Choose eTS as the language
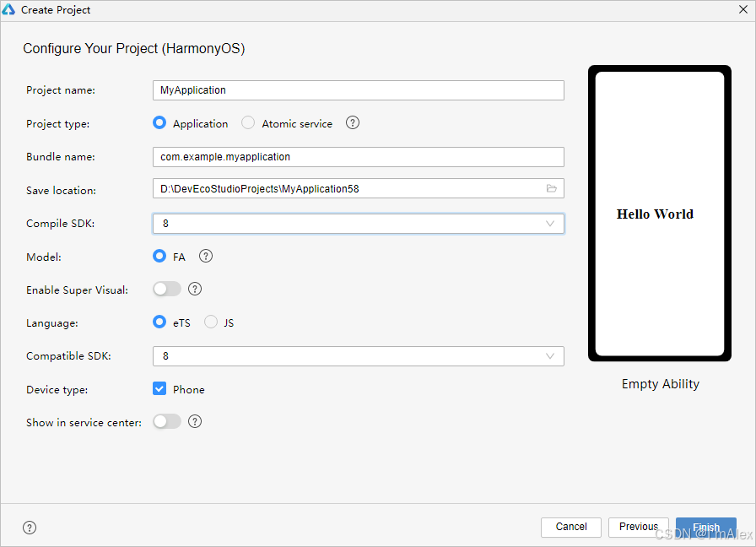The image size is (756, 547). [x=159, y=322]
